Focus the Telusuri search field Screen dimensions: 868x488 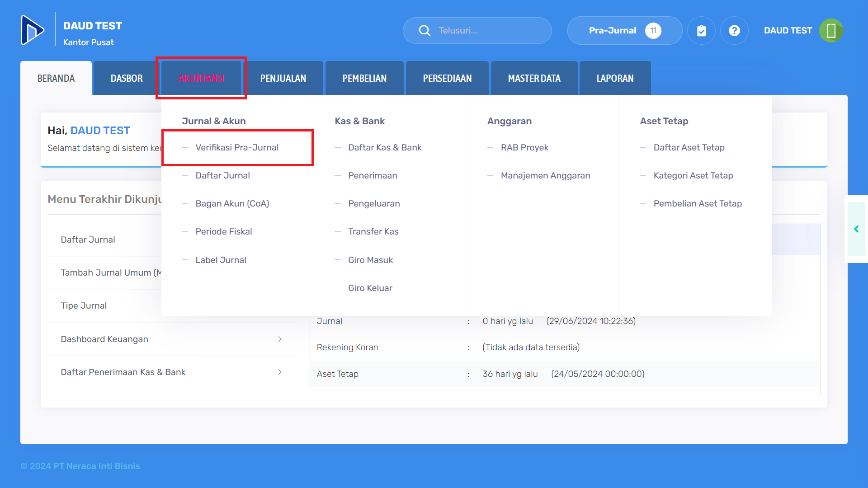[477, 30]
